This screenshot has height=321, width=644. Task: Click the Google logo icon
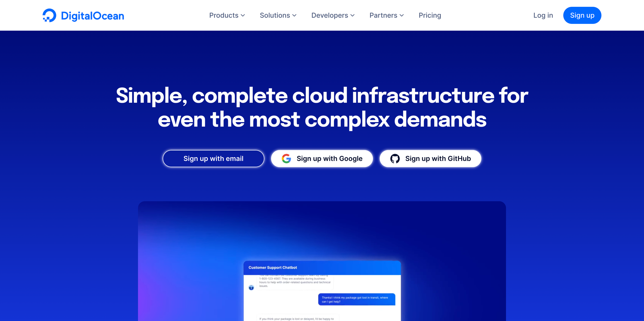pos(286,159)
